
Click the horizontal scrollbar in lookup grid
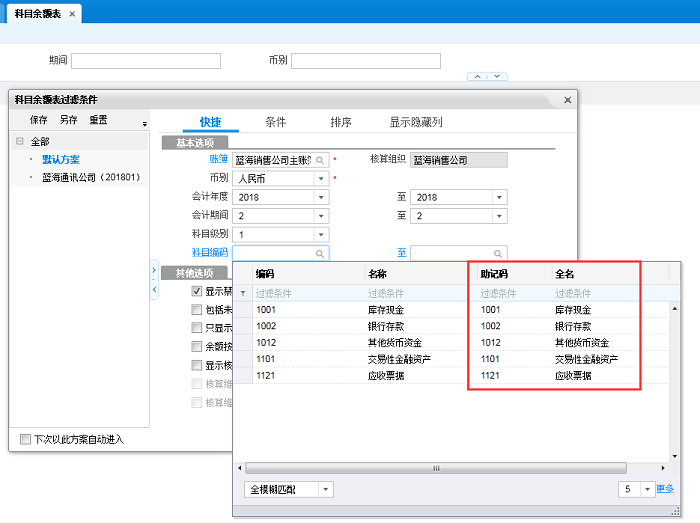[435, 468]
